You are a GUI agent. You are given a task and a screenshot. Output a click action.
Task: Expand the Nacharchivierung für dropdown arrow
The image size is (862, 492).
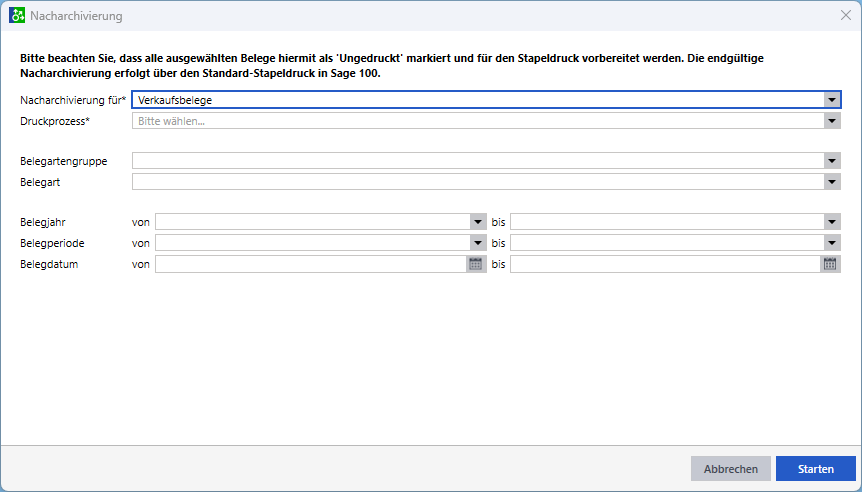tap(831, 100)
